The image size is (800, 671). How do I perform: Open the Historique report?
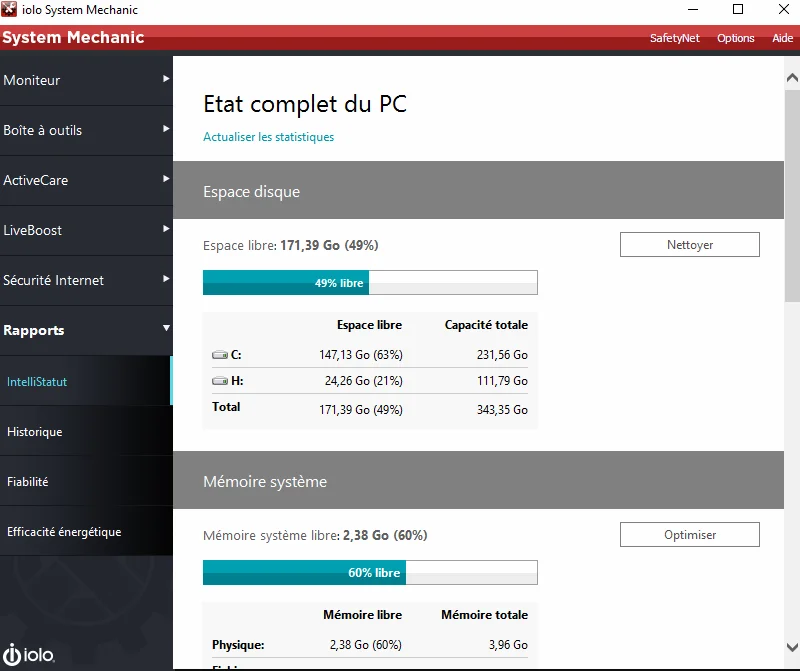tap(86, 431)
